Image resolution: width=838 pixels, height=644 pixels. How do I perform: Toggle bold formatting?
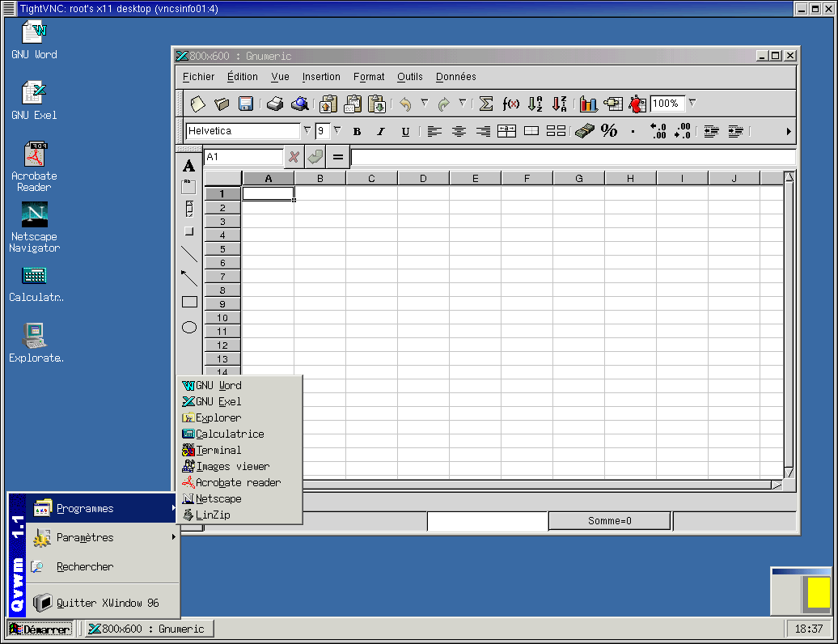pyautogui.click(x=357, y=132)
